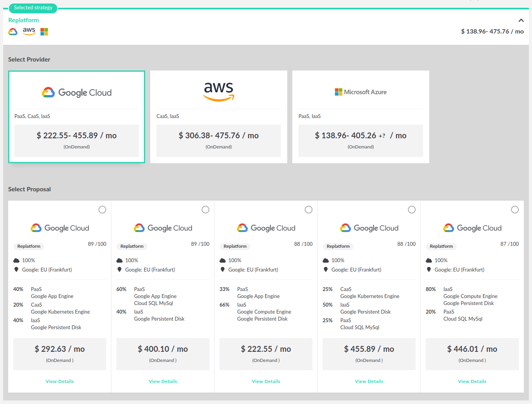This screenshot has width=532, height=404.
Task: Click the PaaS, CaaS, IaaS label
Action: pos(32,116)
